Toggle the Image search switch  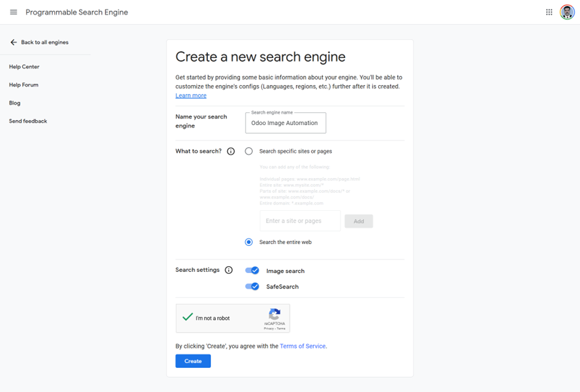pyautogui.click(x=252, y=271)
